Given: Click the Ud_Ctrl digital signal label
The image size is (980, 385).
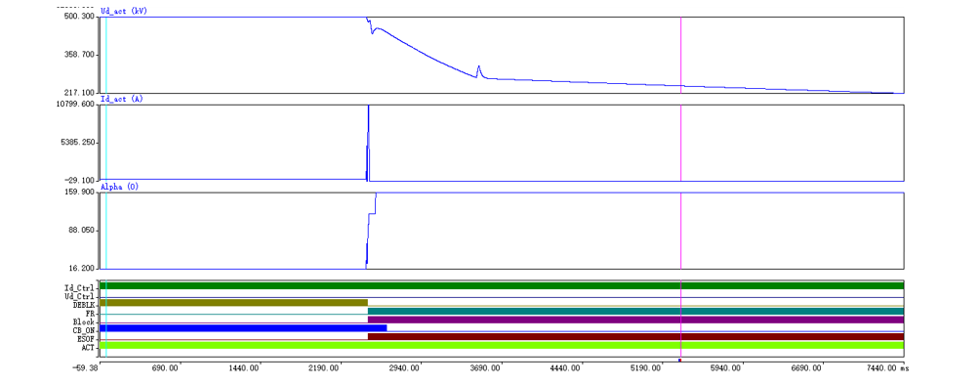Looking at the screenshot, I should point(79,296).
